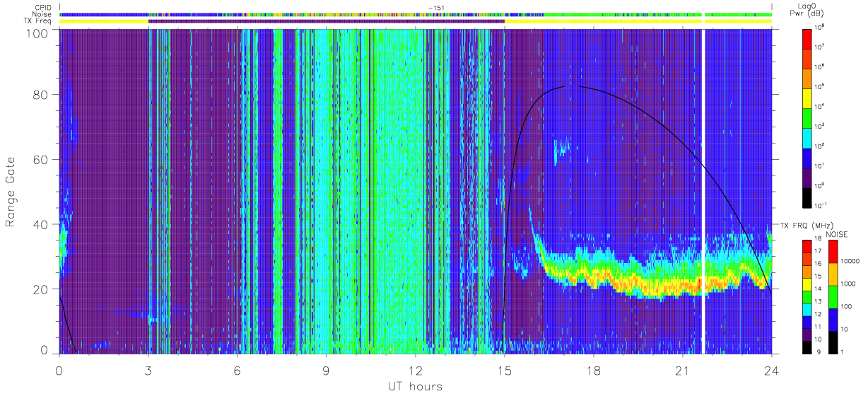This screenshot has width=868, height=401.
Task: Select the yellow segment of TX FRQ colorbar
Action: click(x=806, y=284)
